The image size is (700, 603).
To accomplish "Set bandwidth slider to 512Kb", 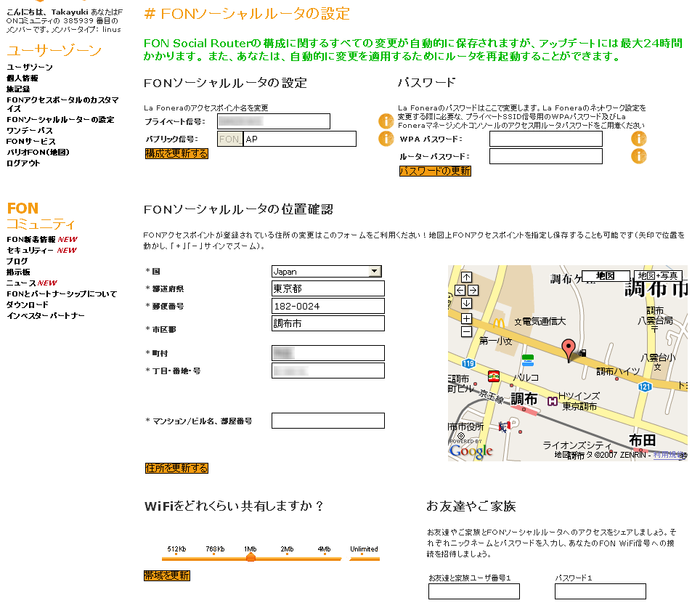I will click(x=176, y=554).
